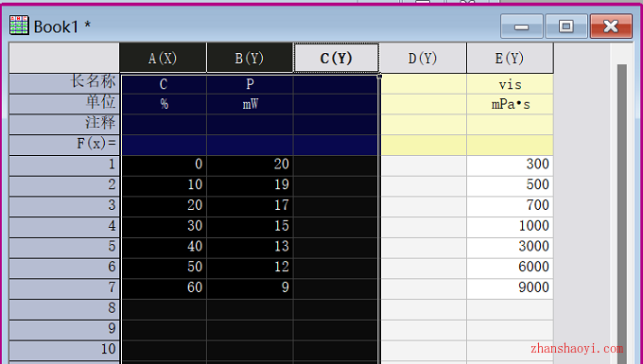The width and height of the screenshot is (643, 364).
Task: Click the F(x)= formula cell of column E
Action: click(x=510, y=145)
